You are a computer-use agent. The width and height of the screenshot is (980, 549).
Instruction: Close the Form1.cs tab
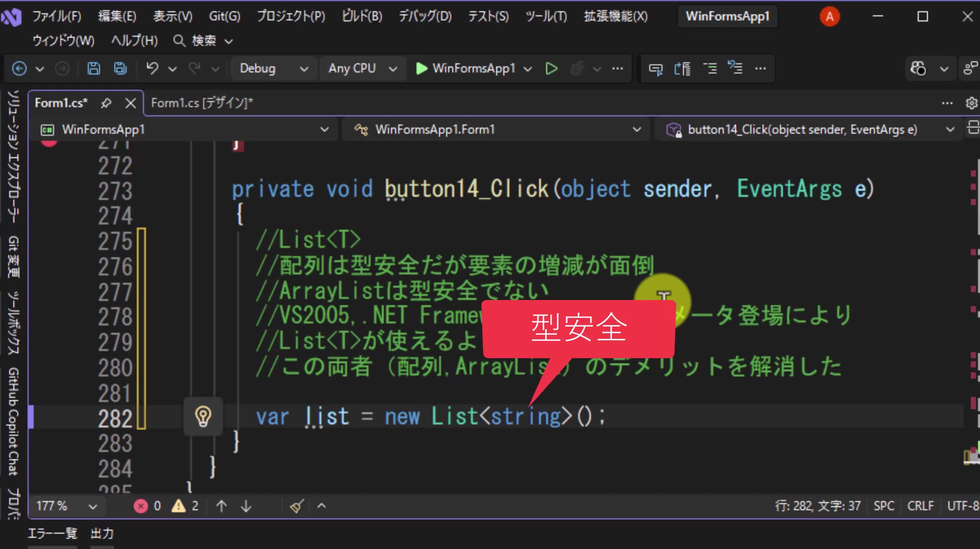[x=131, y=103]
